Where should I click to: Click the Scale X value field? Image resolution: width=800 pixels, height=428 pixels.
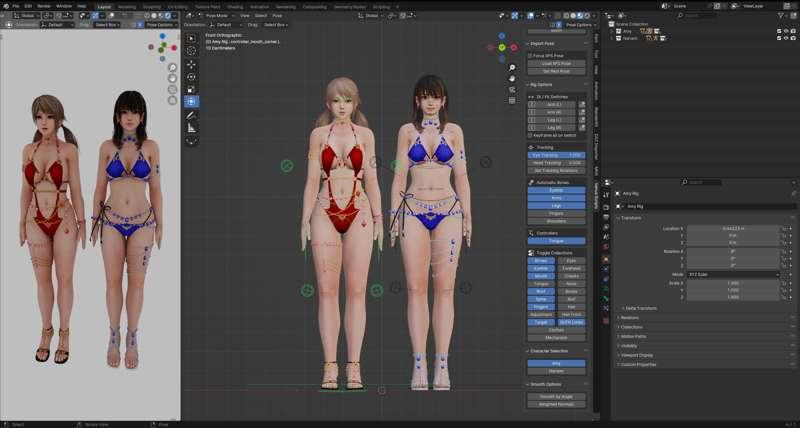[x=733, y=283]
